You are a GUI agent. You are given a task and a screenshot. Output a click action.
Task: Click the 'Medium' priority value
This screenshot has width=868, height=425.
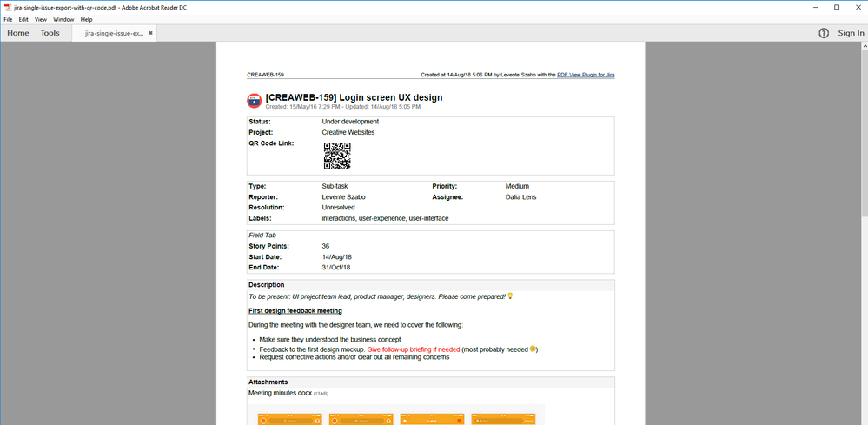pos(517,187)
